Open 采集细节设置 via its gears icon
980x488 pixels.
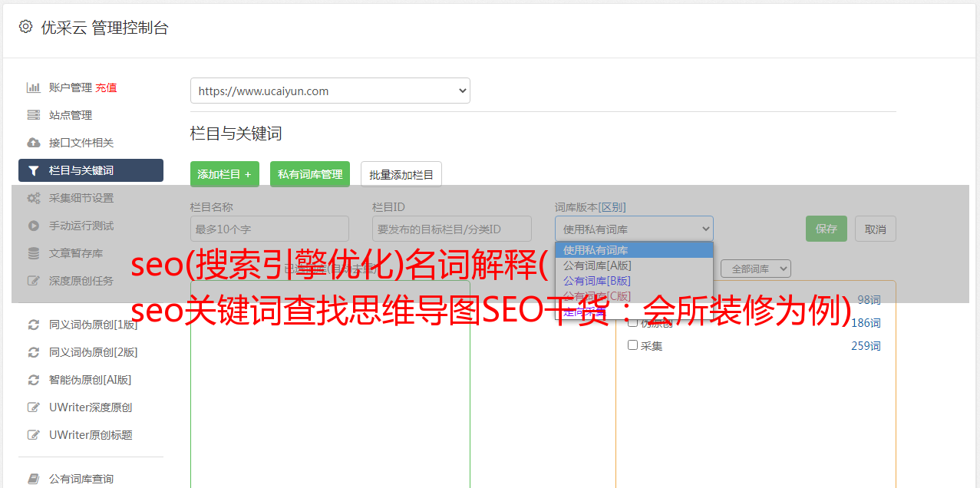coord(34,198)
